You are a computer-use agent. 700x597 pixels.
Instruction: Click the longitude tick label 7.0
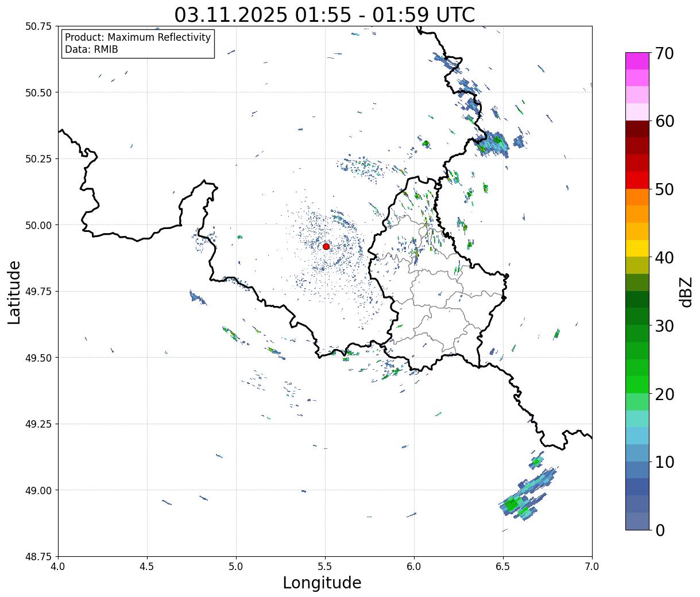592,567
